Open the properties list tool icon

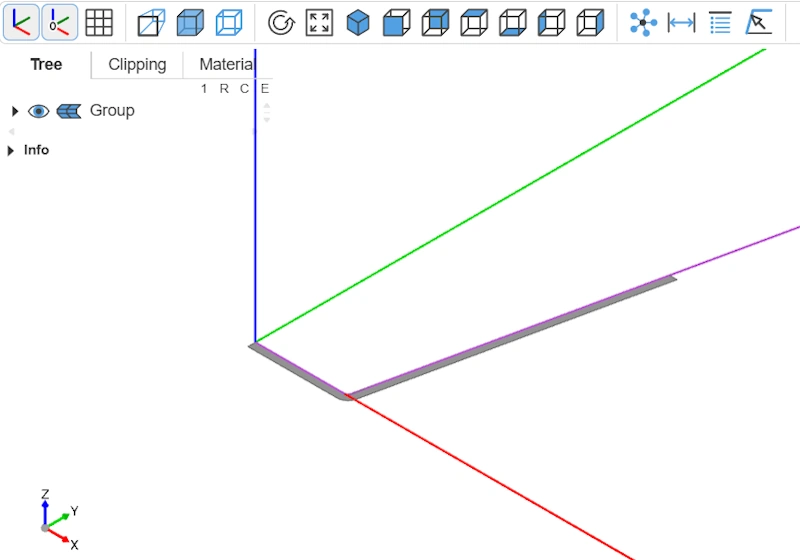pos(720,22)
